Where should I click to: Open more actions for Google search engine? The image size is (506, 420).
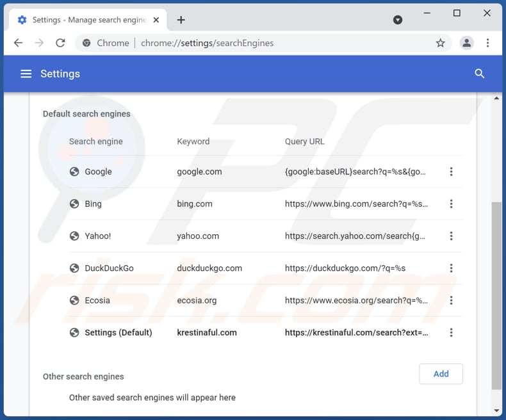[451, 172]
